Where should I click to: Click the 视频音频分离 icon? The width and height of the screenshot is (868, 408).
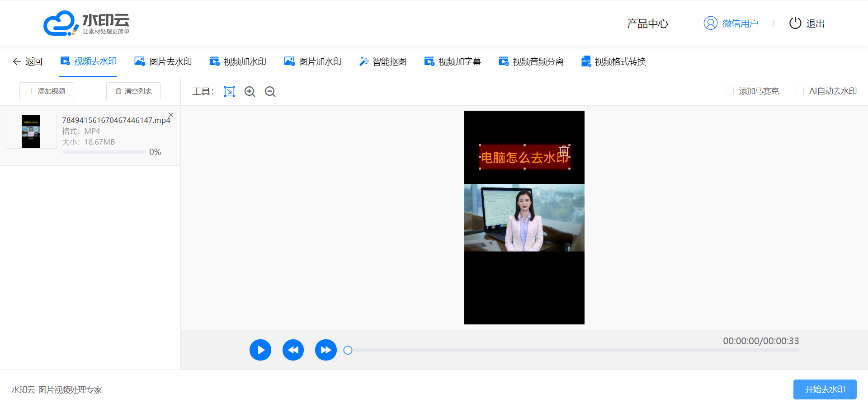pyautogui.click(x=504, y=61)
